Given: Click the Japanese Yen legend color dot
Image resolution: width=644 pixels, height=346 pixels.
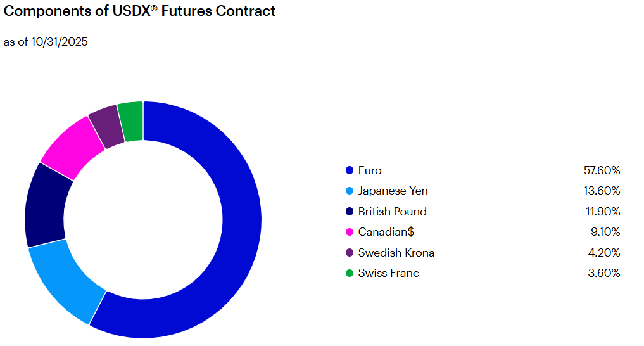Looking at the screenshot, I should point(349,191).
